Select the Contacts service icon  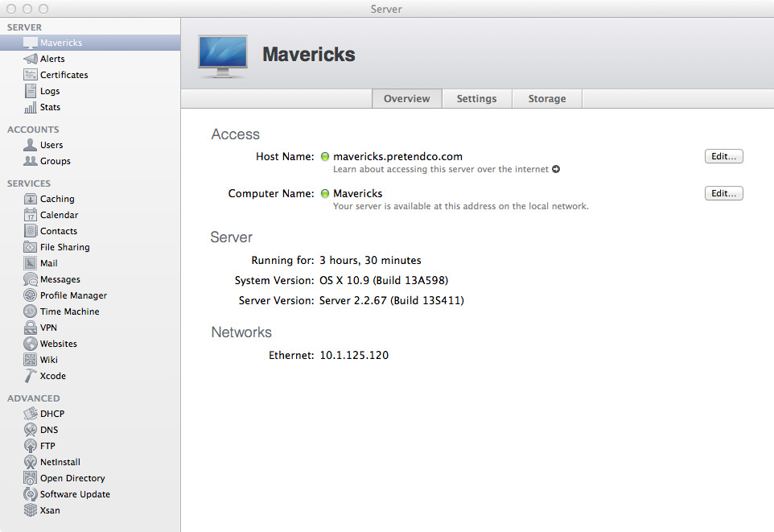point(30,231)
